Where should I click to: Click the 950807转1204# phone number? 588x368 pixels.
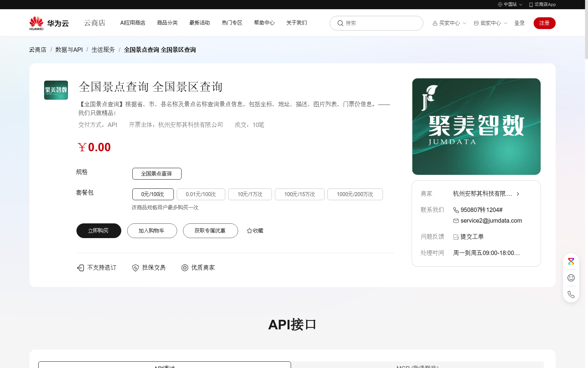point(481,210)
